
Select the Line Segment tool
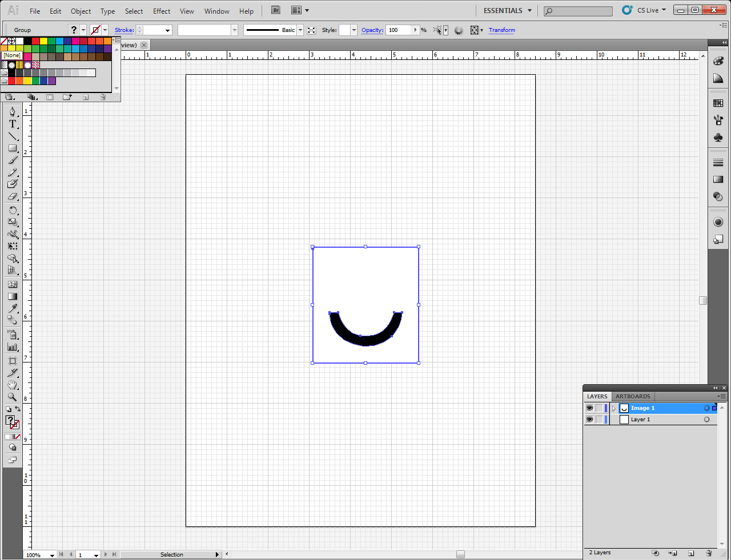tap(13, 136)
